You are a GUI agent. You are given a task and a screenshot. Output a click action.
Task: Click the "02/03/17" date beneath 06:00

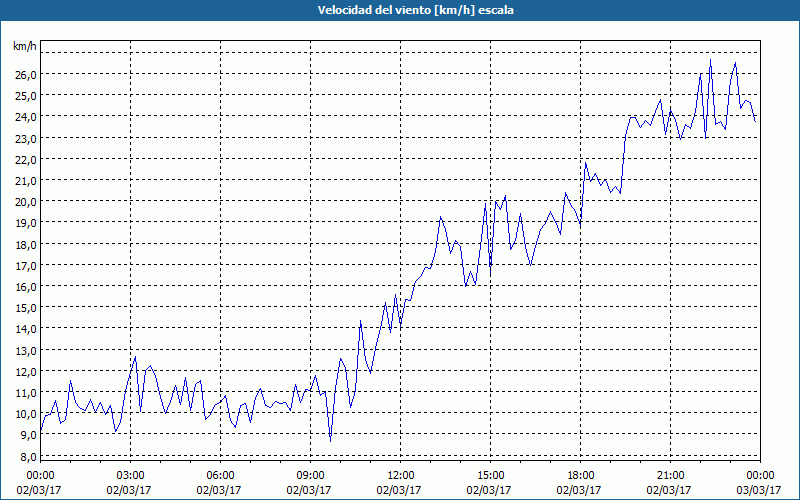click(219, 490)
